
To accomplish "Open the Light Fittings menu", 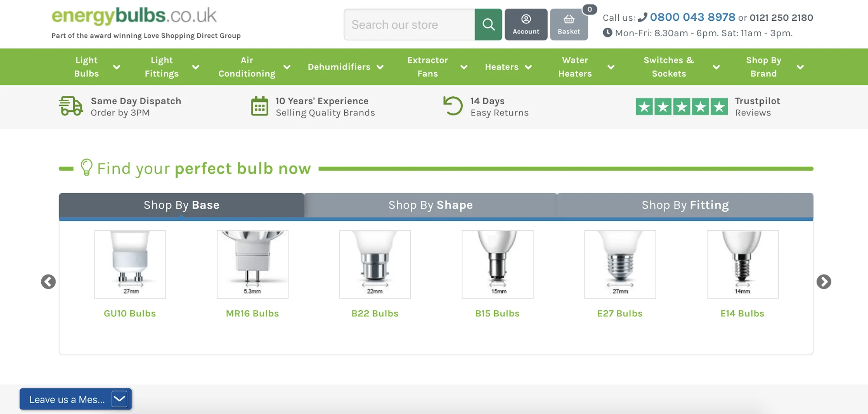I will coord(162,67).
